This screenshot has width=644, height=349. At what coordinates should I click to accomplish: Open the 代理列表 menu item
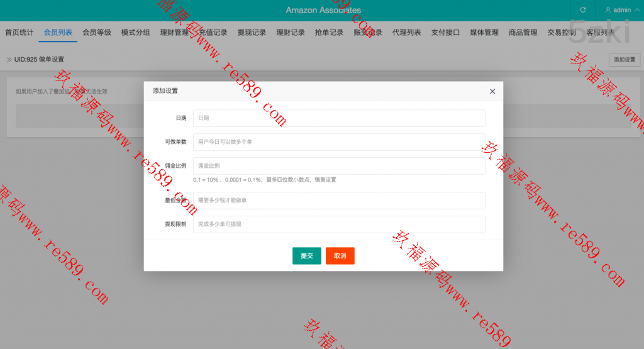click(x=407, y=33)
